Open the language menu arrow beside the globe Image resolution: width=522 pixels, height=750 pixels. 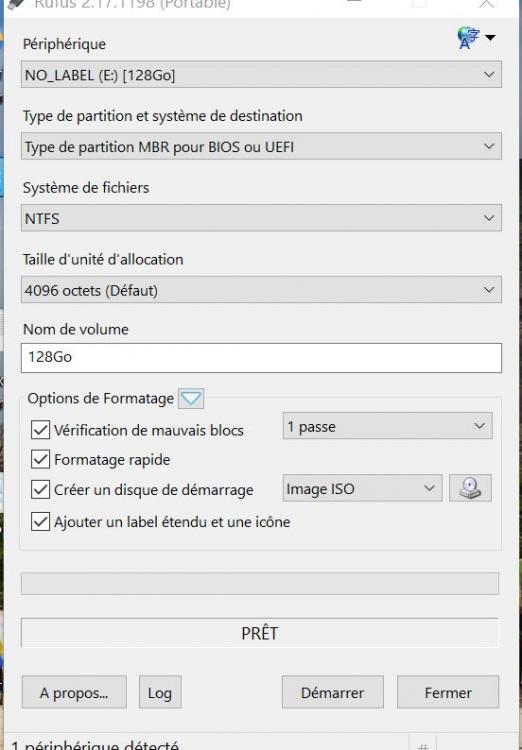point(490,37)
